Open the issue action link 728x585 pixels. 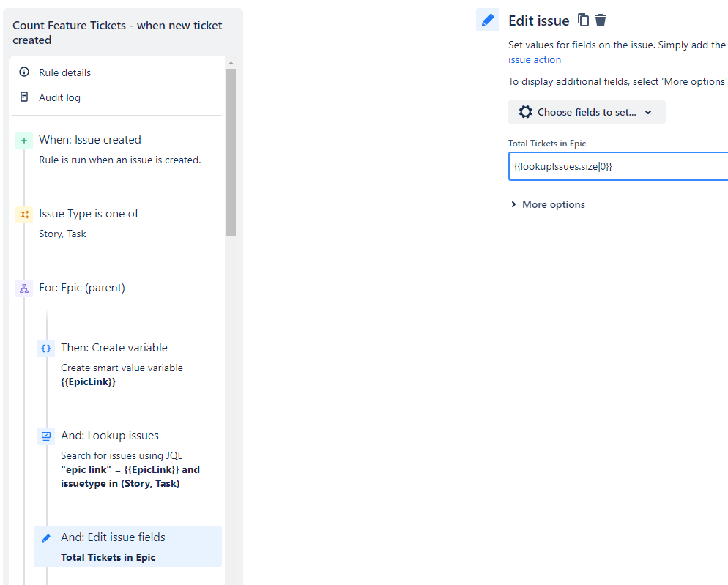535,59
